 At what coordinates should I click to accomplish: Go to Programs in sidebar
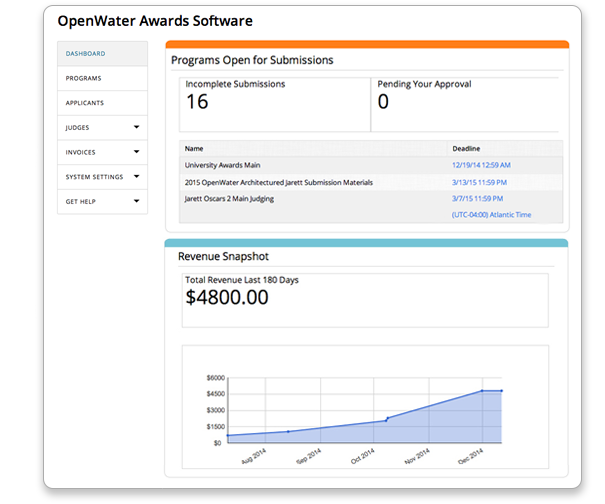(x=102, y=78)
